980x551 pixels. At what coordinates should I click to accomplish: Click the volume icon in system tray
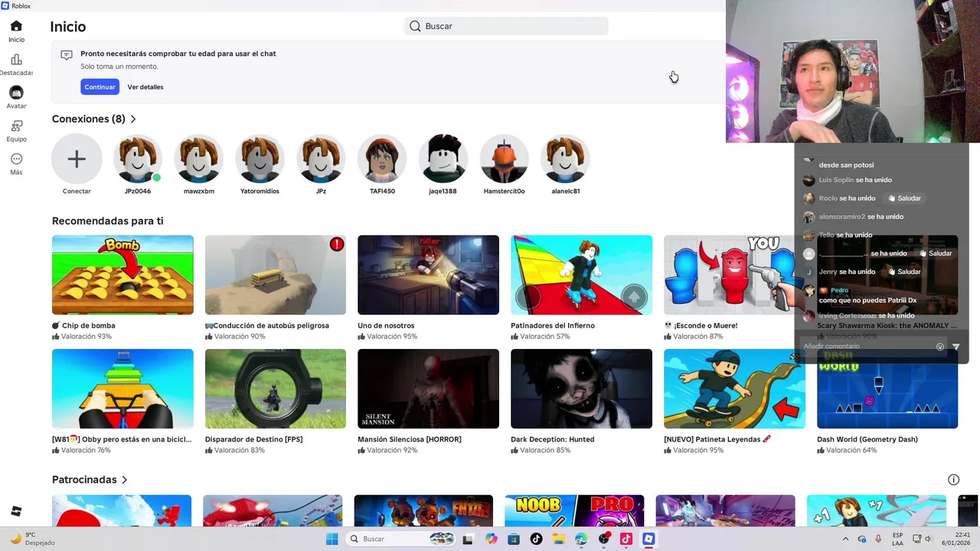[929, 539]
